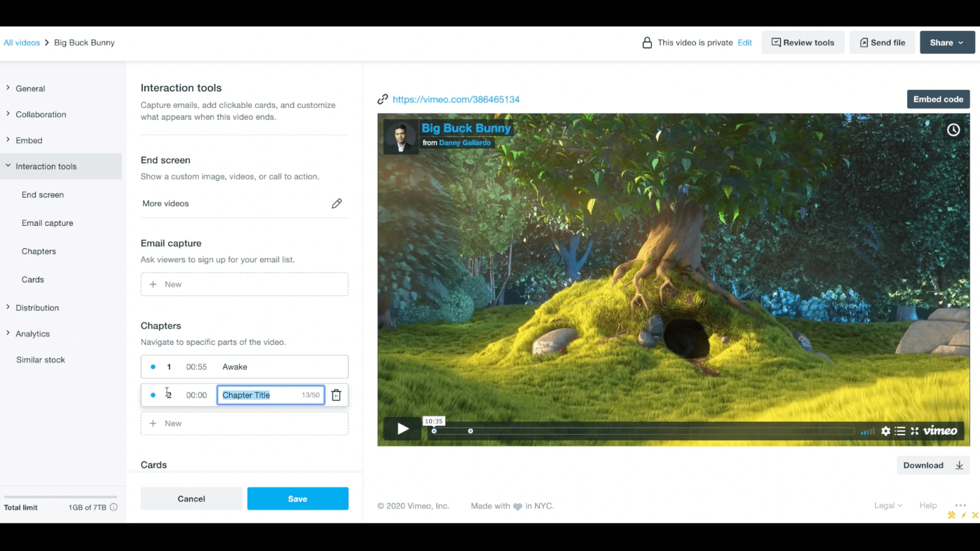Viewport: 980px width, 551px height.
Task: Open Similar stock in the sidebar
Action: tap(41, 360)
